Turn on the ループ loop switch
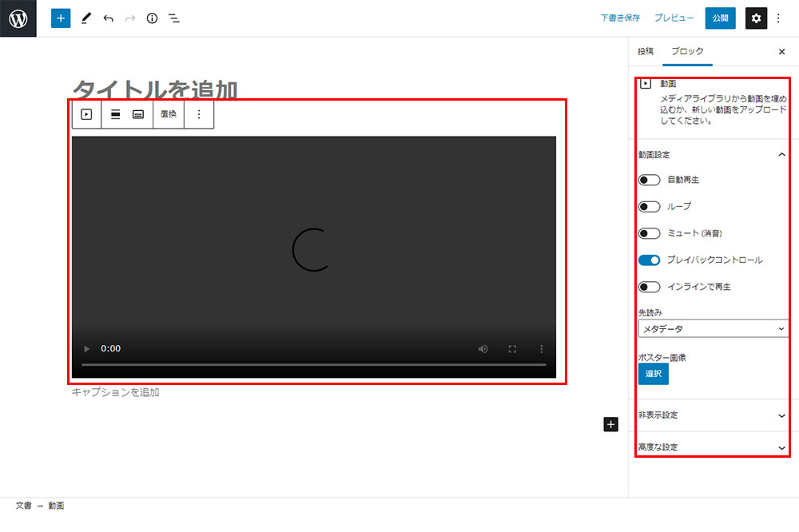799x532 pixels. [x=649, y=206]
